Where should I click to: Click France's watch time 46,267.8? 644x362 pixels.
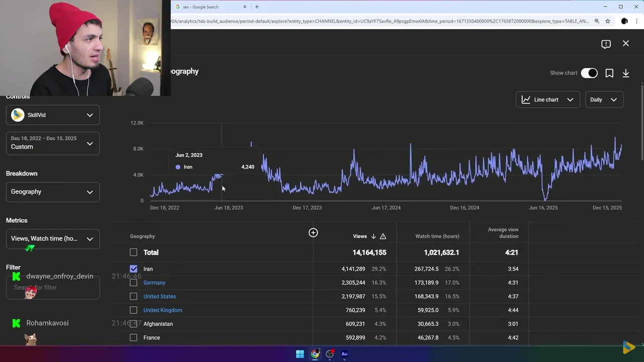pos(427,338)
